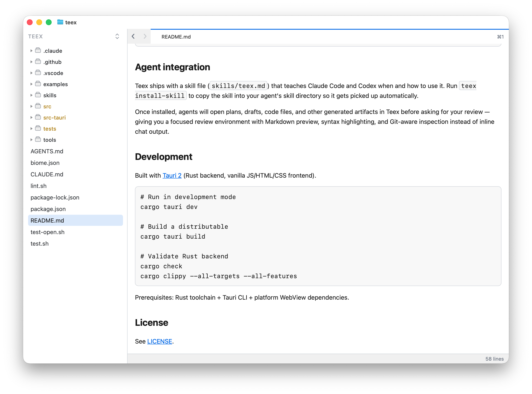Expand the tests folder disclosure triangle
Viewport: 532px width, 394px height.
[x=31, y=129]
